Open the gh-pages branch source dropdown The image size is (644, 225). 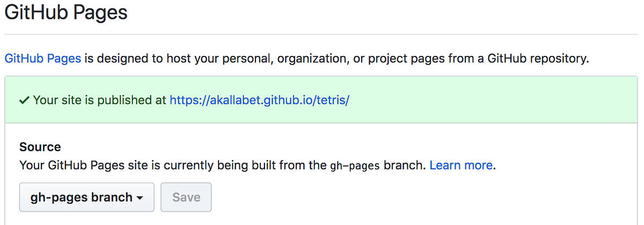coord(86,197)
